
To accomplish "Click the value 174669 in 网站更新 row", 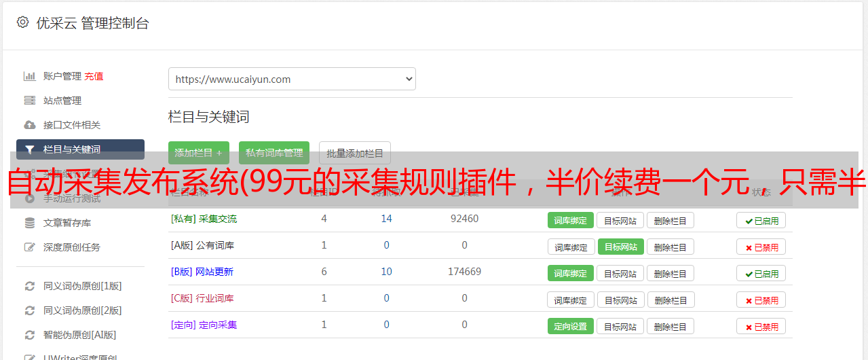I will tap(464, 272).
